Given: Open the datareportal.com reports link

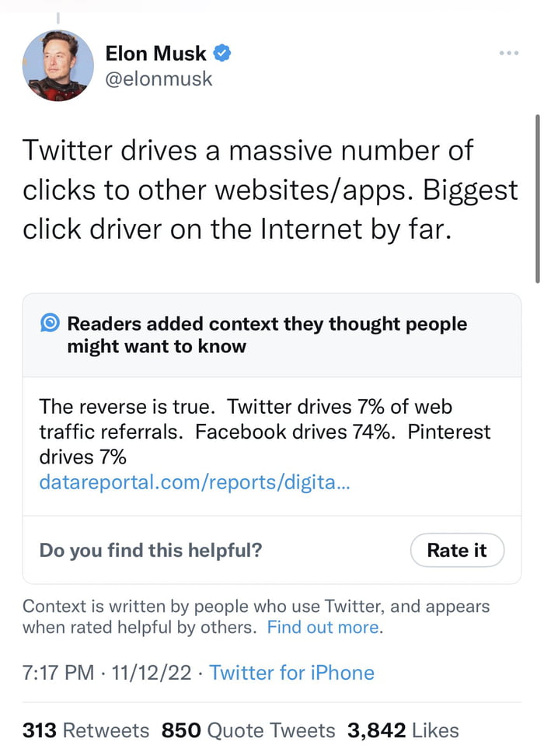Looking at the screenshot, I should coord(194,483).
